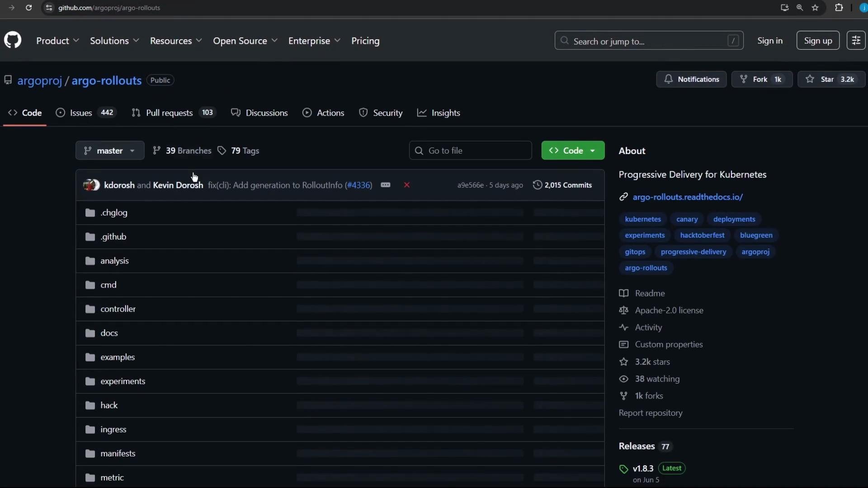The height and width of the screenshot is (488, 868).
Task: Open the controller folder icon
Action: [90, 309]
